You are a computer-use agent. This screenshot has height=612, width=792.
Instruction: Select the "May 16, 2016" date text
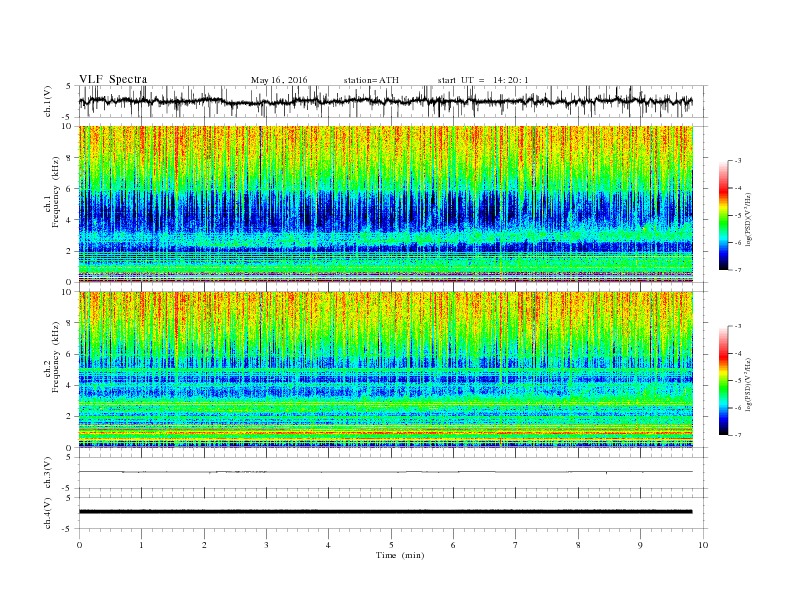pyautogui.click(x=279, y=80)
